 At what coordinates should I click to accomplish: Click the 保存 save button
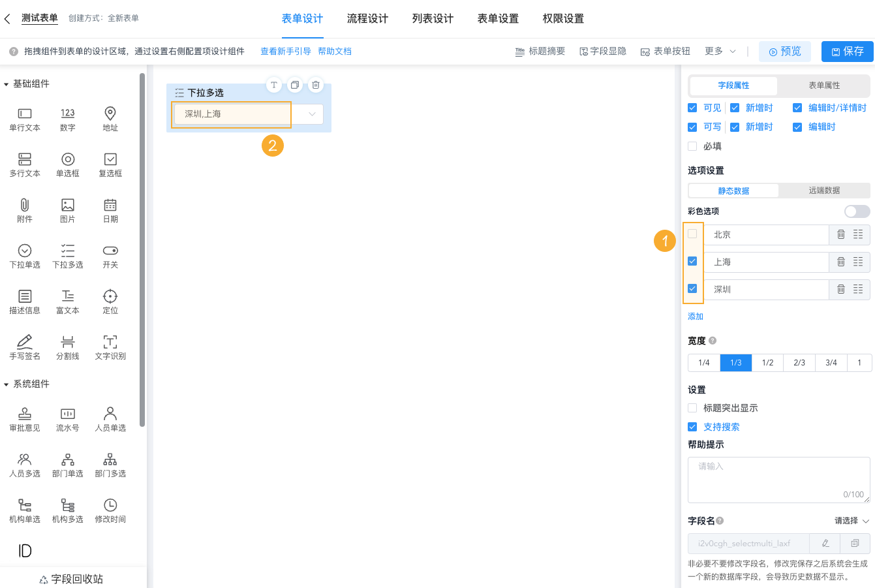point(846,51)
